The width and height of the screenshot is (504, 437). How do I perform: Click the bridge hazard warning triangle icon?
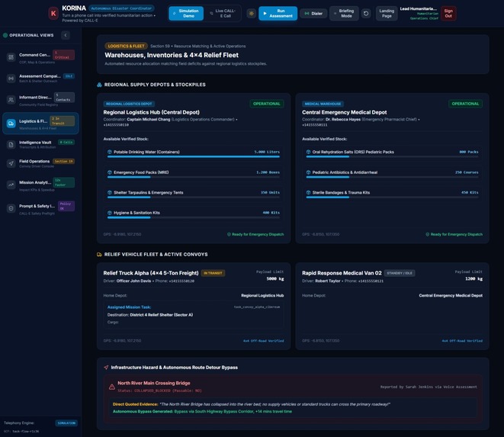coord(112,387)
